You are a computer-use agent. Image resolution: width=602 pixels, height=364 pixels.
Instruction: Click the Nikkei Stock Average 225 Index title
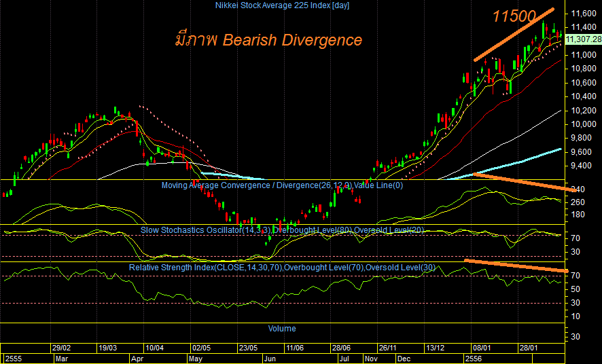coord(282,5)
